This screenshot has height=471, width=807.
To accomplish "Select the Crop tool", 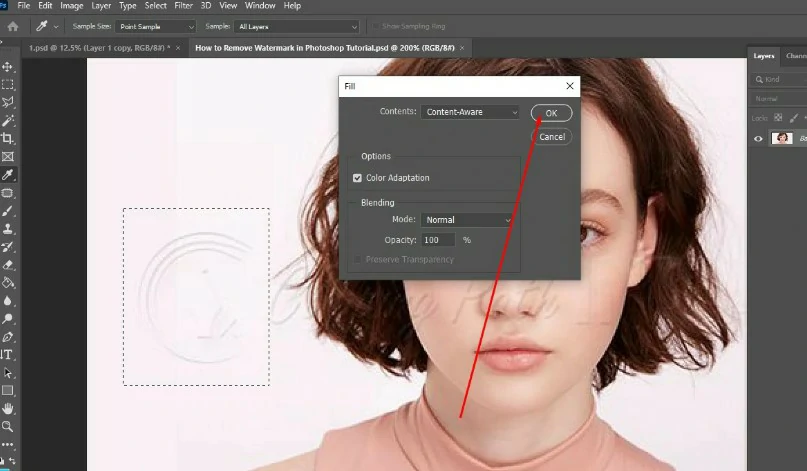I will (8, 138).
